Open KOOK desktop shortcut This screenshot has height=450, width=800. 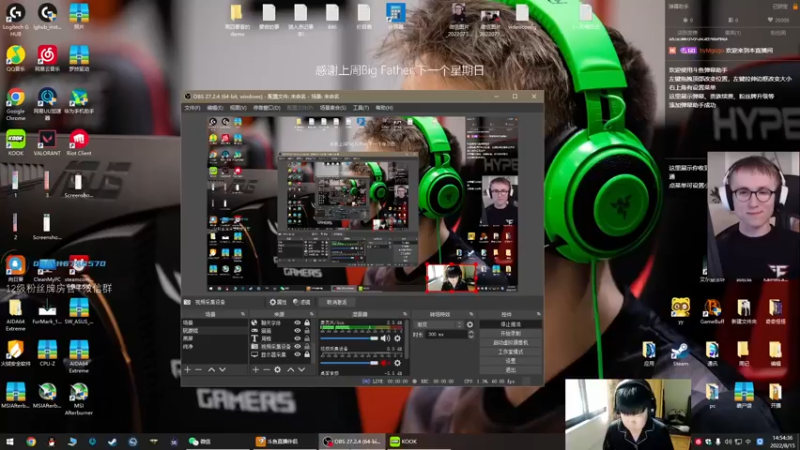(x=16, y=143)
